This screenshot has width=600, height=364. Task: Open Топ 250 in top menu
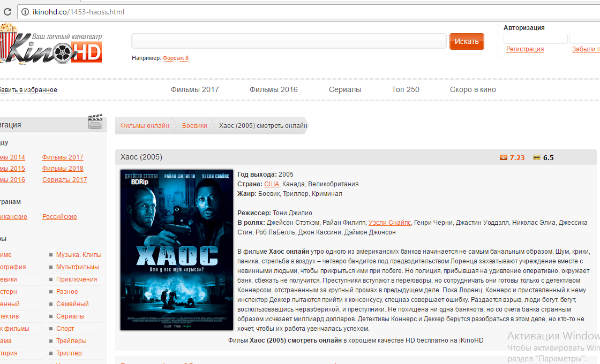405,89
